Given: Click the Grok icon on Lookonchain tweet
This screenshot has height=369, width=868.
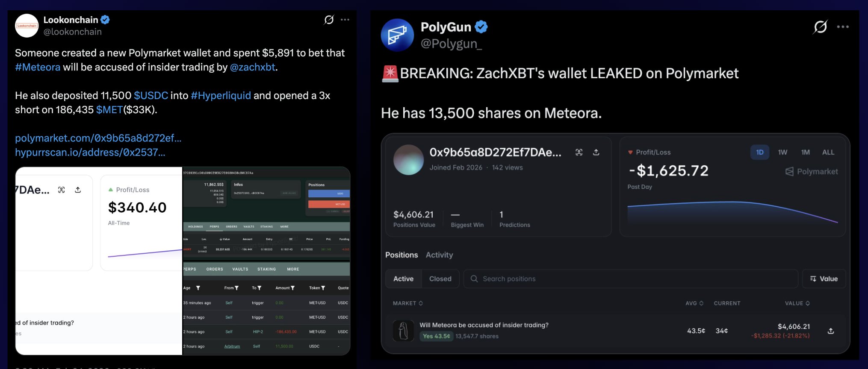Looking at the screenshot, I should tap(329, 20).
